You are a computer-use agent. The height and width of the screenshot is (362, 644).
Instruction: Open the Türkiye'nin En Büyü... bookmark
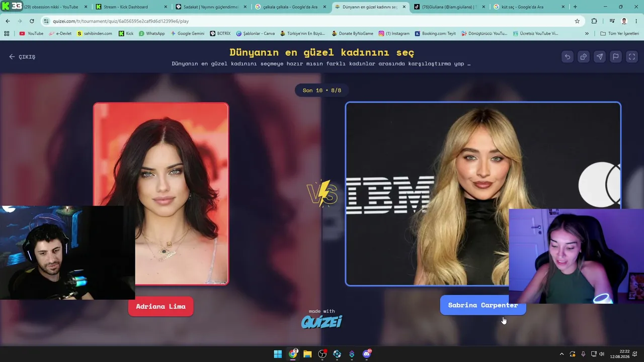coord(302,34)
